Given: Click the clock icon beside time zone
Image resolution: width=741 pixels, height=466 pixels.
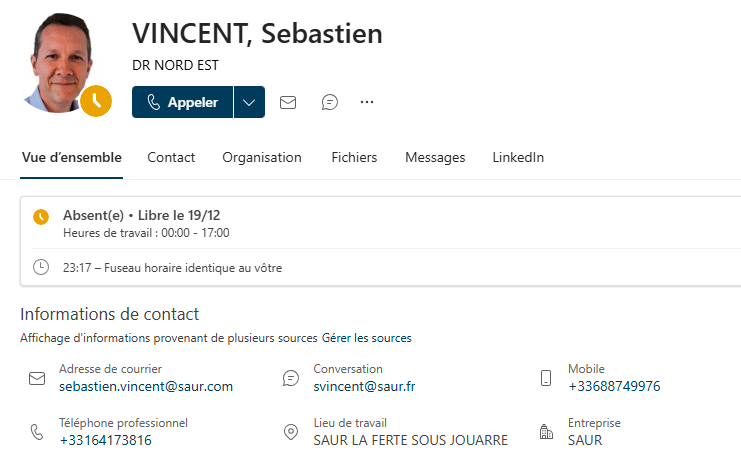Looking at the screenshot, I should click(x=41, y=267).
